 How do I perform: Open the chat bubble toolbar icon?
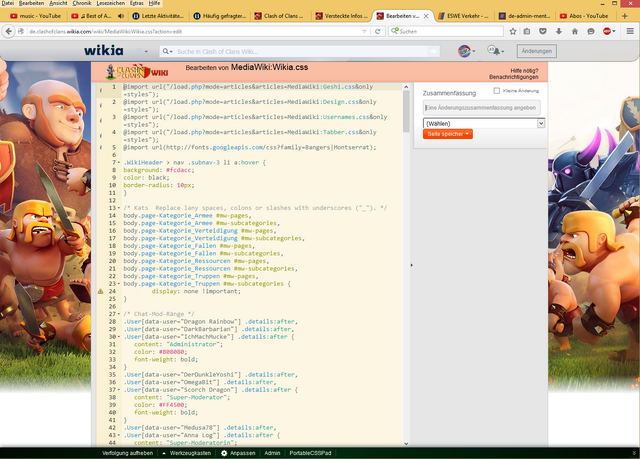[591, 31]
